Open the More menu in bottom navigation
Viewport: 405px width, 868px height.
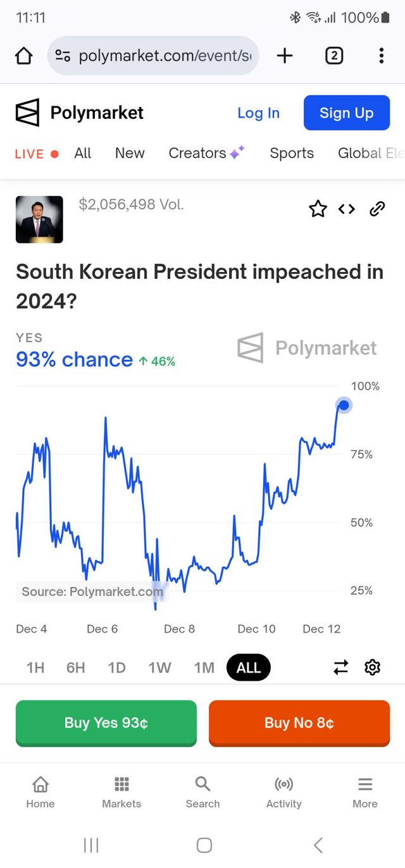[365, 792]
